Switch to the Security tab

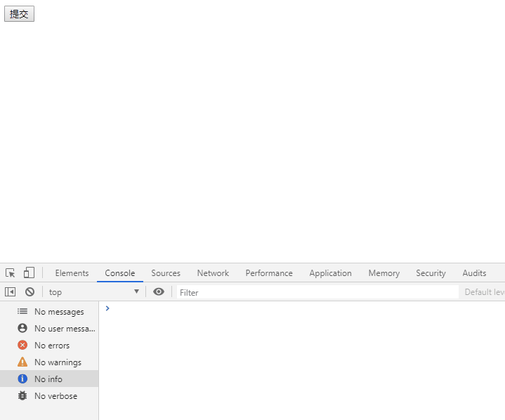pos(431,273)
